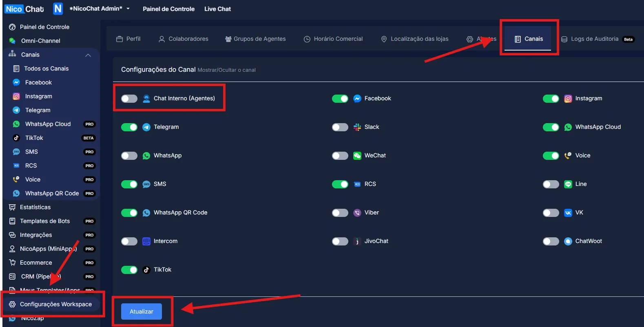Open the Logs de Auditoria tab
The image size is (644, 327).
click(598, 39)
